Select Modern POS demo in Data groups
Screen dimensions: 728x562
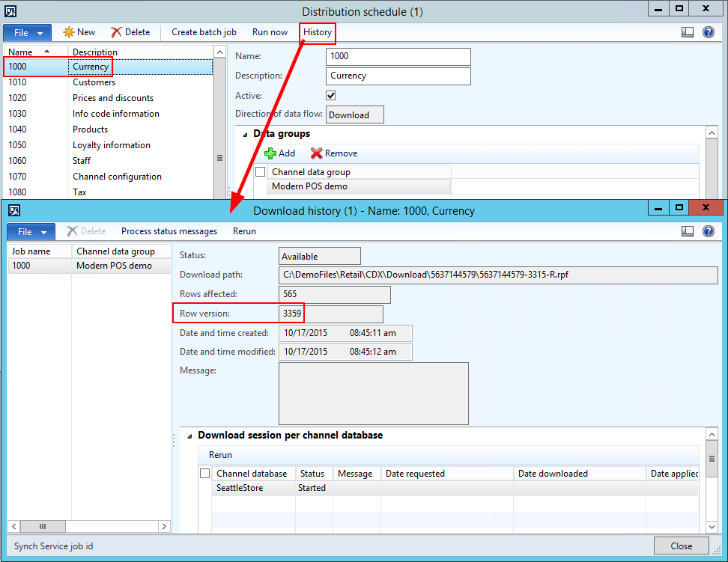(x=359, y=186)
